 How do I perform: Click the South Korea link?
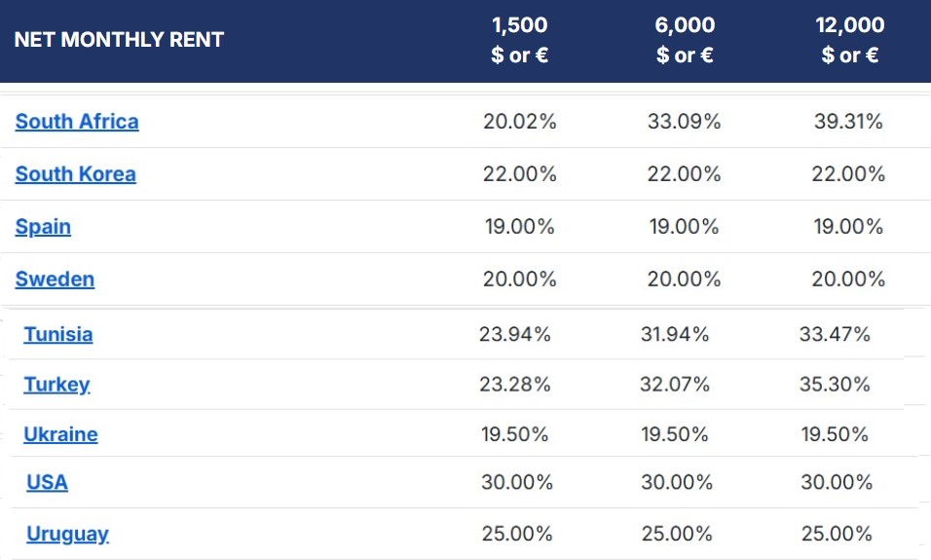(75, 174)
